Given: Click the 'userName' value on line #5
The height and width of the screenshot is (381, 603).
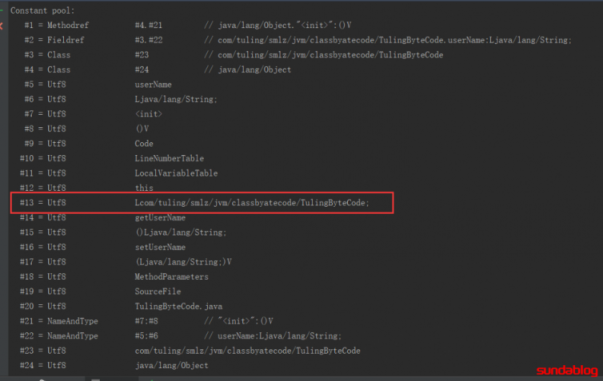Looking at the screenshot, I should [153, 85].
